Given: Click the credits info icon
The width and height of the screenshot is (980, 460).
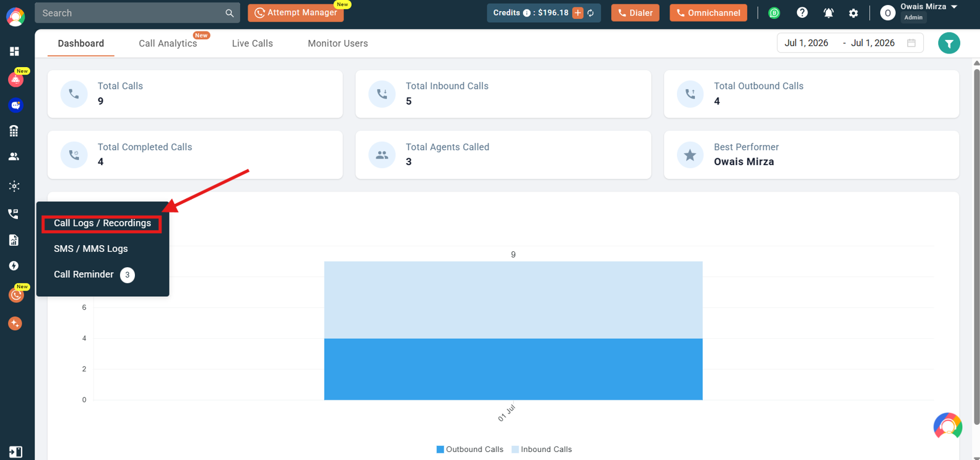Looking at the screenshot, I should click(527, 13).
